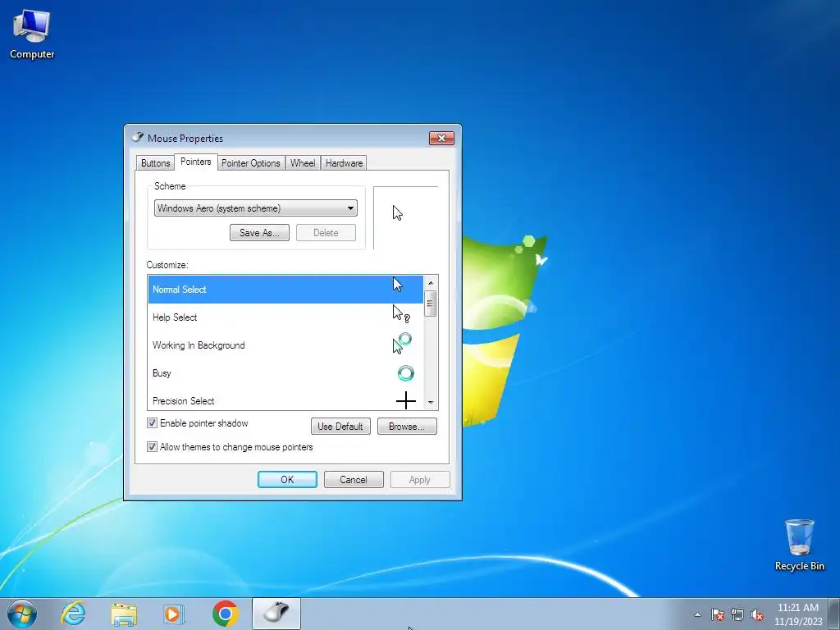Screen dimensions: 840x630
Task: Open the Scheme dropdown list
Action: pos(256,208)
